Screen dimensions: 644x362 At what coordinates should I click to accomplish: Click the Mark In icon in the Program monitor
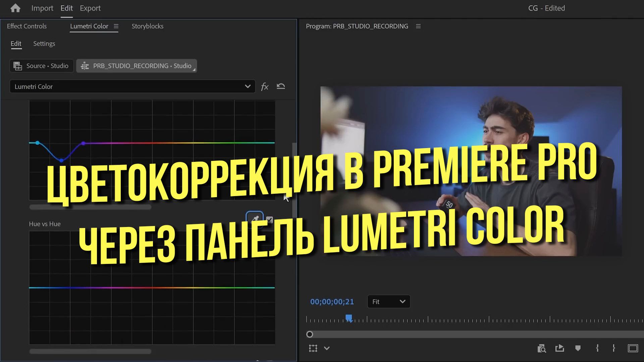tap(597, 349)
